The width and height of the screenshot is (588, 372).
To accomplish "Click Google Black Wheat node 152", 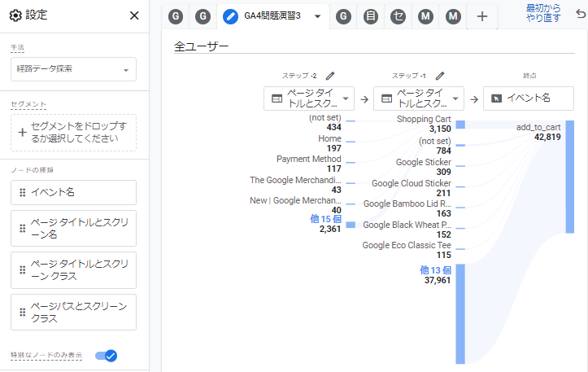I will 407,230.
